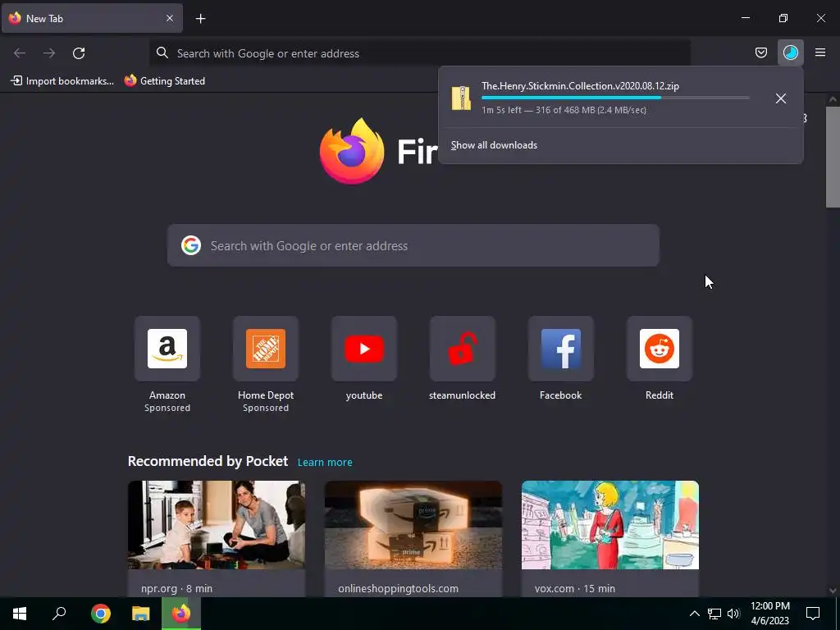Show hidden system tray icons
This screenshot has width=840, height=630.
coord(694,614)
